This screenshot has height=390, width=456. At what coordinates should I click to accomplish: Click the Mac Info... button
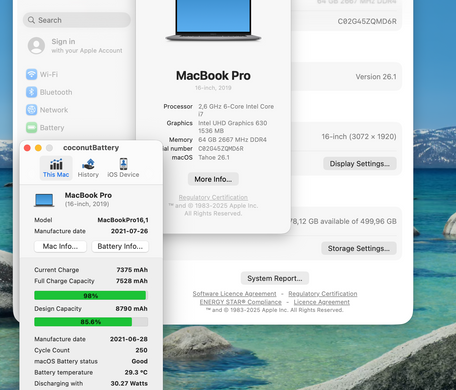[x=60, y=246]
